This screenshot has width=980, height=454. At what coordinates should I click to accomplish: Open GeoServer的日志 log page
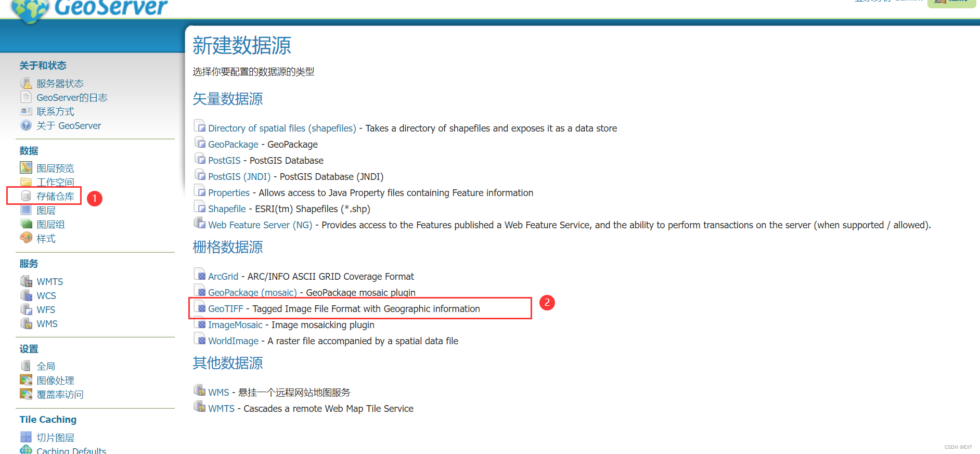pos(72,98)
